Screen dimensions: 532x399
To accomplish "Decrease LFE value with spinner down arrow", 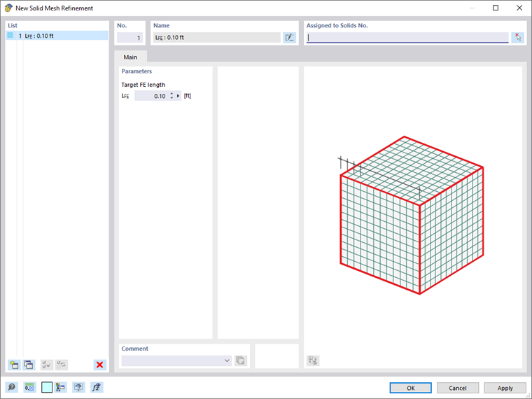I will tap(171, 98).
